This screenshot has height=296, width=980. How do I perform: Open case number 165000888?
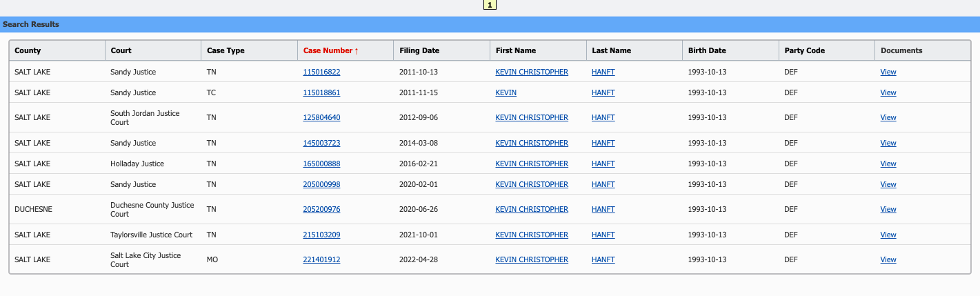pyautogui.click(x=321, y=164)
